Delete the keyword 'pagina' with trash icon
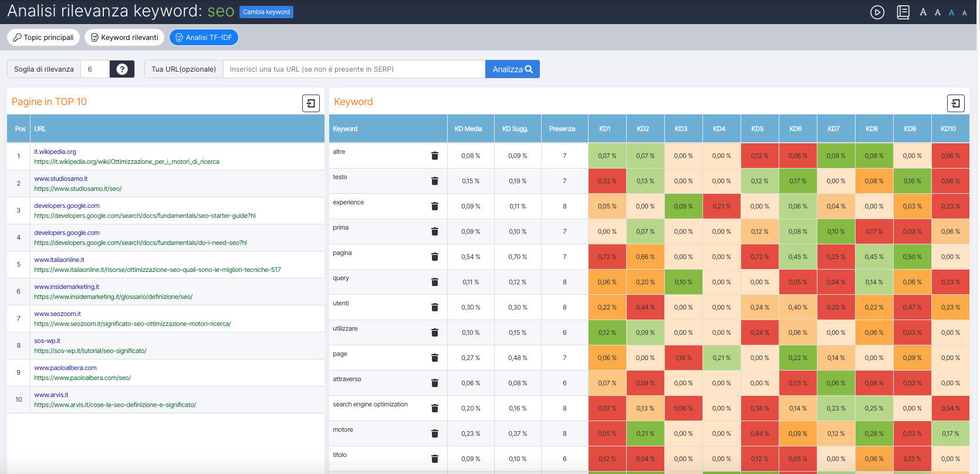Viewport: 980px width, 474px height. (435, 257)
